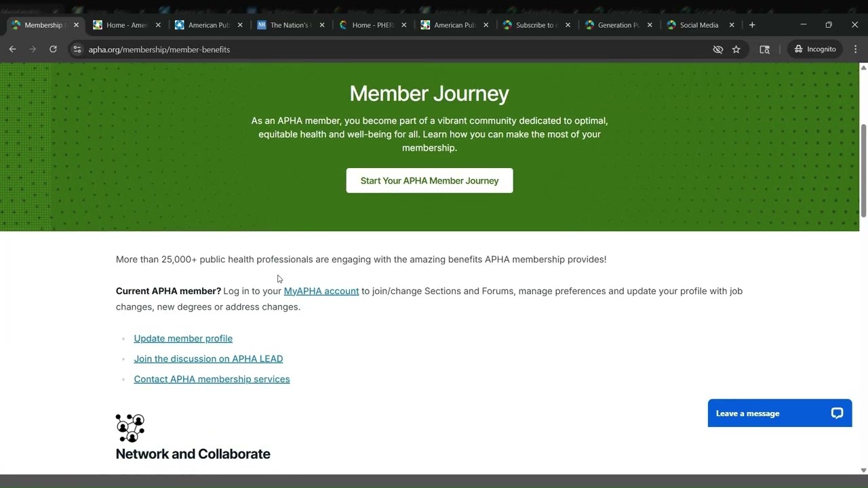Close the Social Media tab
The image size is (868, 488).
pos(732,25)
